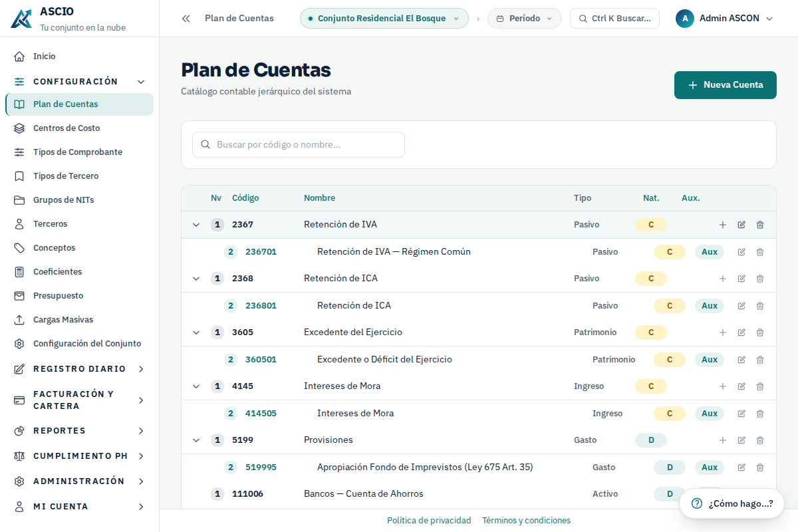Open Conceptos page

80,248
